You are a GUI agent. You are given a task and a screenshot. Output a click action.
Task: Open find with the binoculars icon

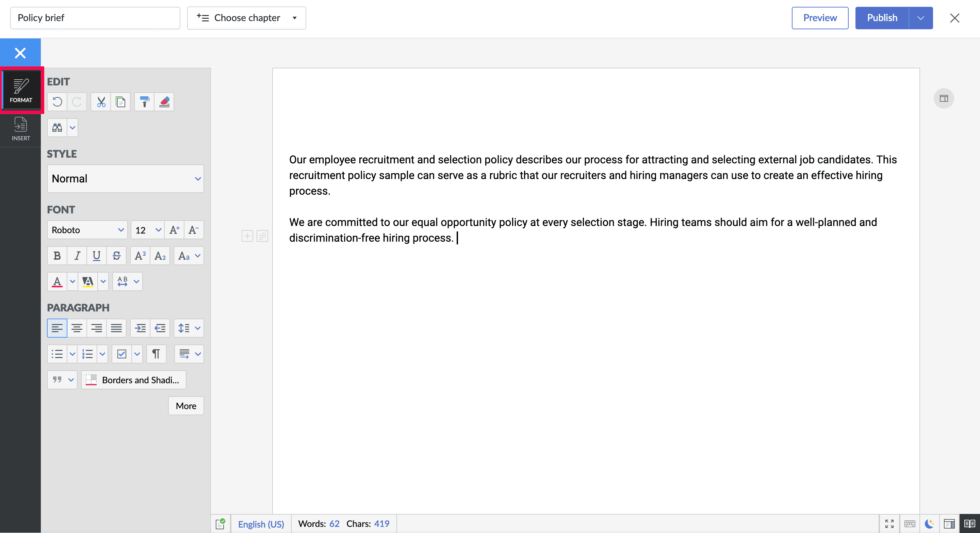57,127
